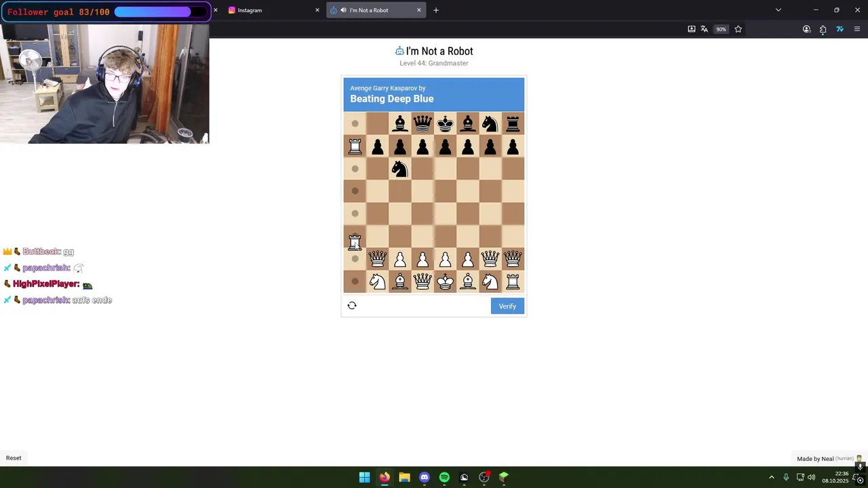
Task: Select the white rook on a3
Action: [x=355, y=241]
